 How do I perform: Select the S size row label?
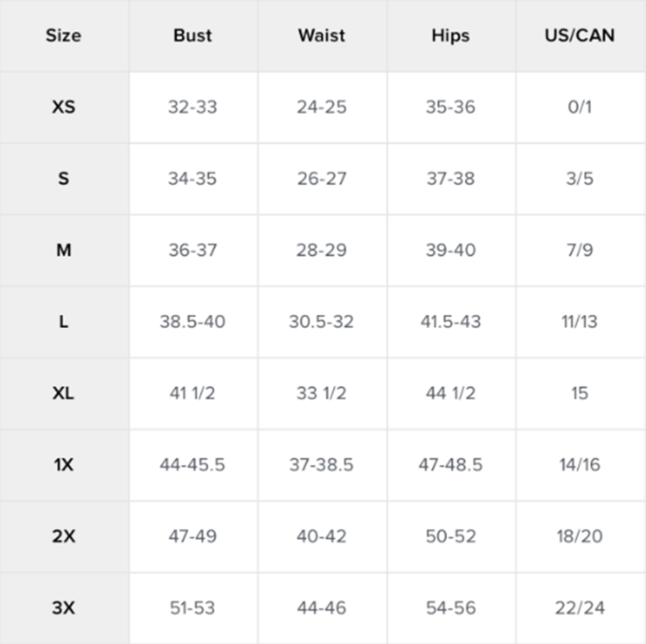(63, 178)
